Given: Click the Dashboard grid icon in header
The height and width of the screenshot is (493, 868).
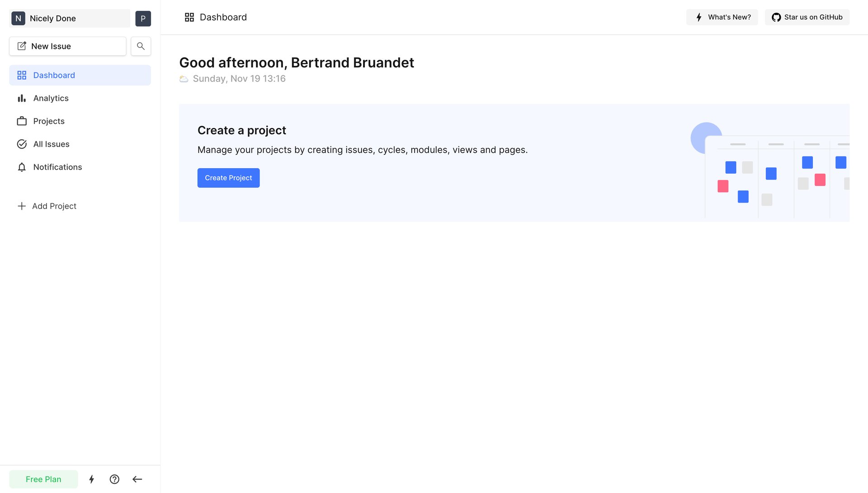Looking at the screenshot, I should click(x=189, y=17).
